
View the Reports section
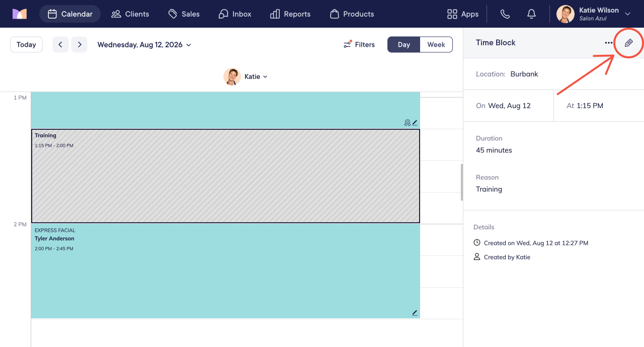tap(290, 14)
